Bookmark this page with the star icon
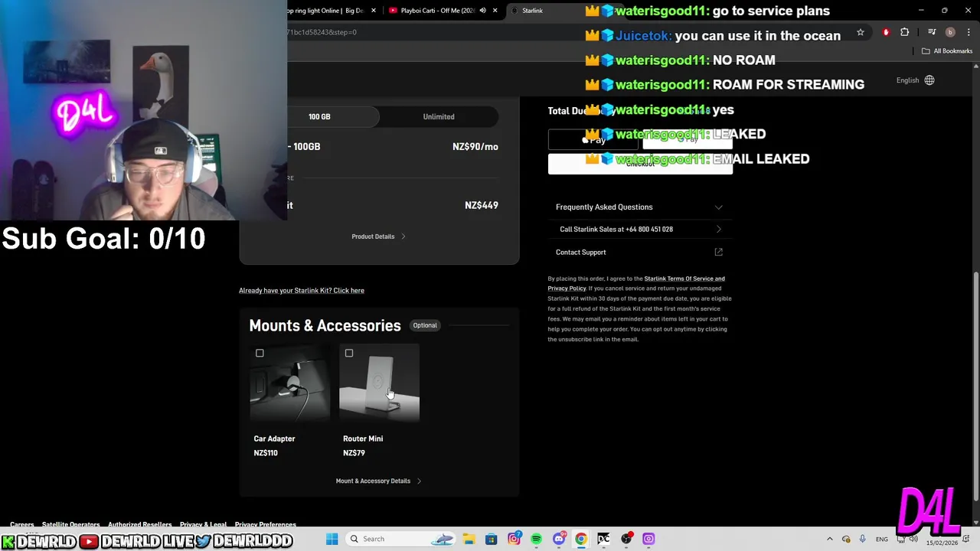Screen dimensions: 980x551 (861, 32)
